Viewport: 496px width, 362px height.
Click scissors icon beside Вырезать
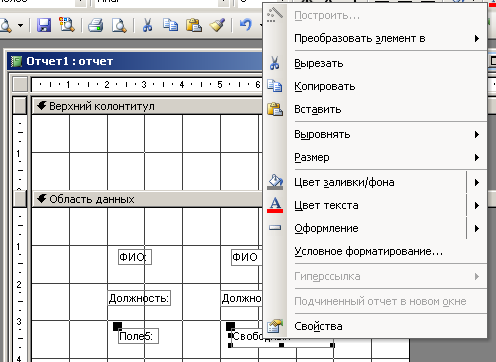click(x=275, y=63)
